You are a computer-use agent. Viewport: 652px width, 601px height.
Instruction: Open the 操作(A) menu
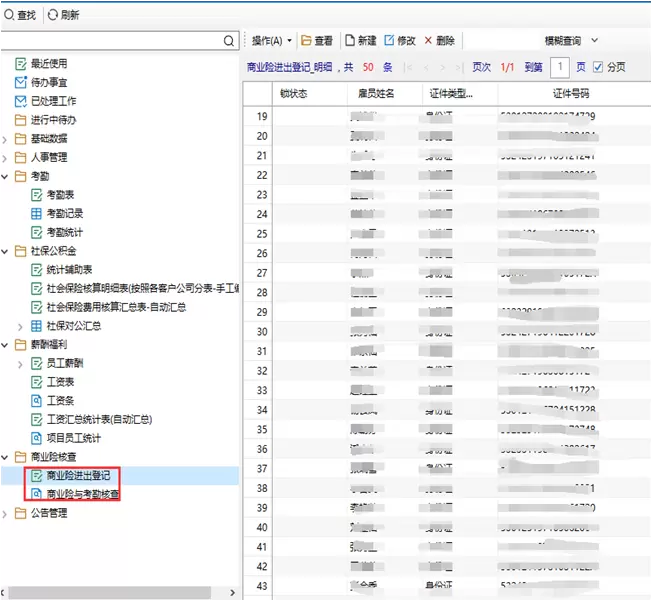click(x=270, y=41)
